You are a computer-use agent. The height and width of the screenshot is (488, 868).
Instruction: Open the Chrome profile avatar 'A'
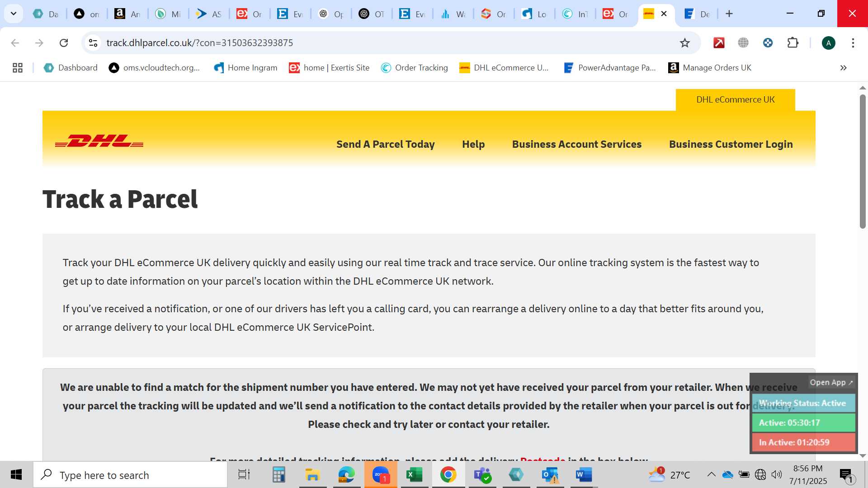coord(828,43)
